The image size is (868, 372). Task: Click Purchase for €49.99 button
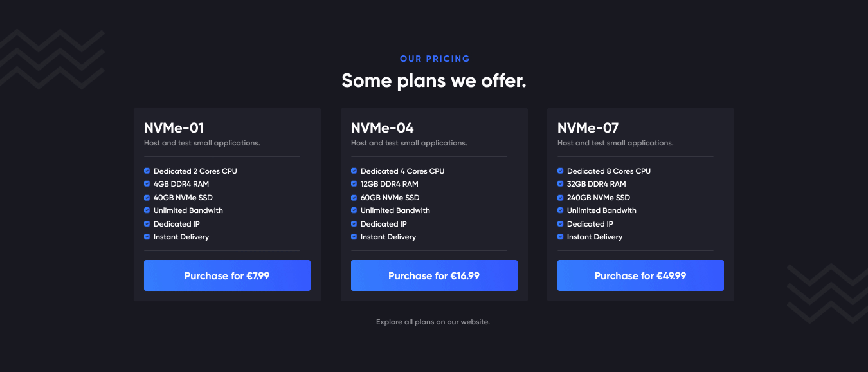(640, 275)
